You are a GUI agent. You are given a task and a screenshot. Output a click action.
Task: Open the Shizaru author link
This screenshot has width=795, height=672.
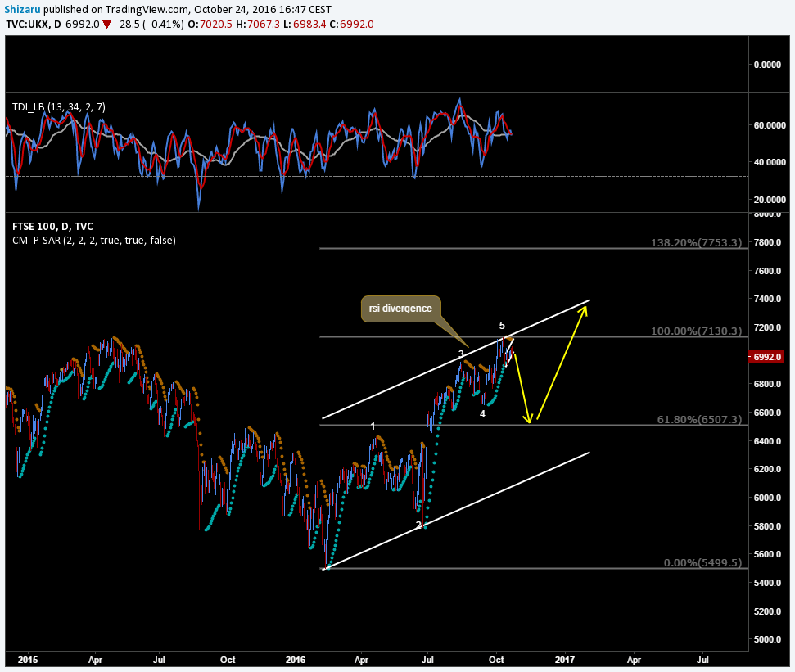[x=22, y=9]
